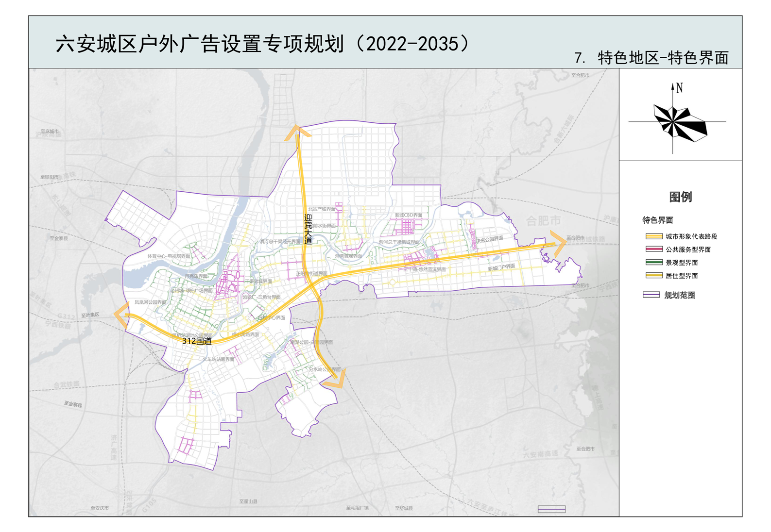Click the subtitle 7. 特色地区-特色界面
This screenshot has width=771, height=532.
click(651, 58)
